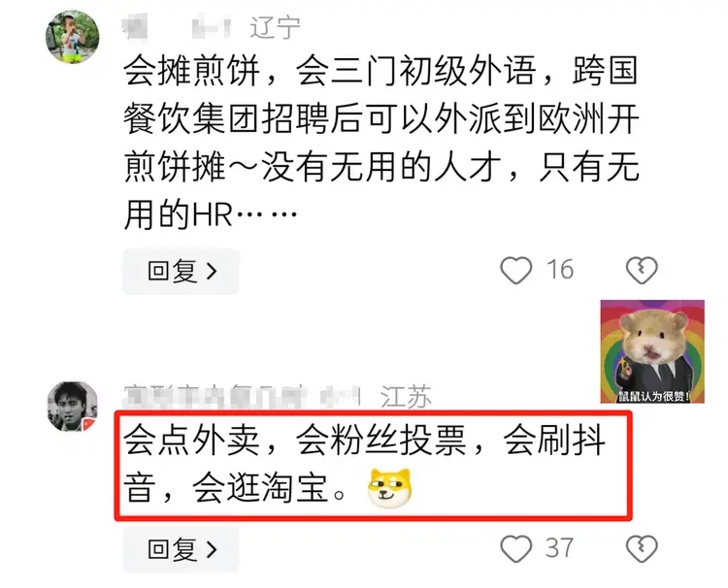
Task: Expand replies via chevron beside second 回复
Action: [212, 550]
